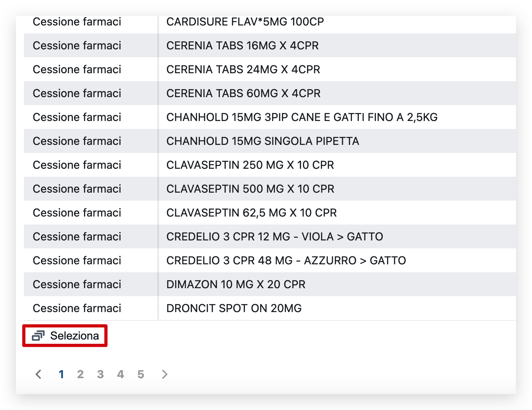Select CREDELIO 3 CPR 12 MG VIOLA
The height and width of the screenshot is (410, 532).
pyautogui.click(x=274, y=237)
